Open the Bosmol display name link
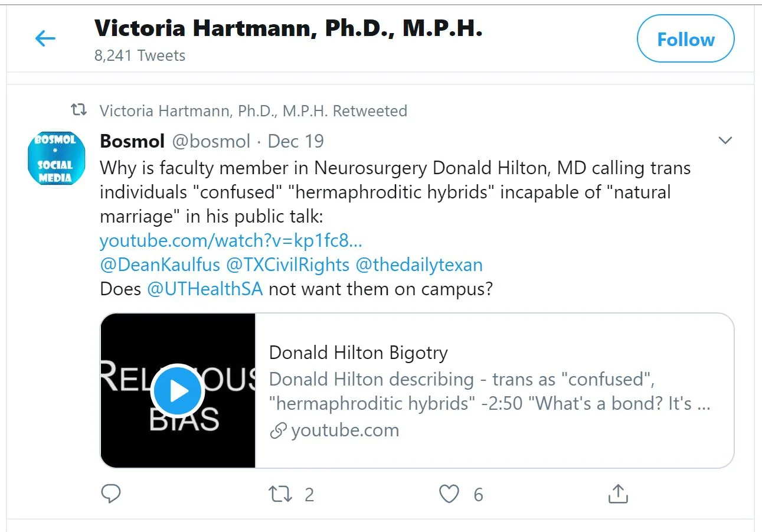 click(x=132, y=141)
